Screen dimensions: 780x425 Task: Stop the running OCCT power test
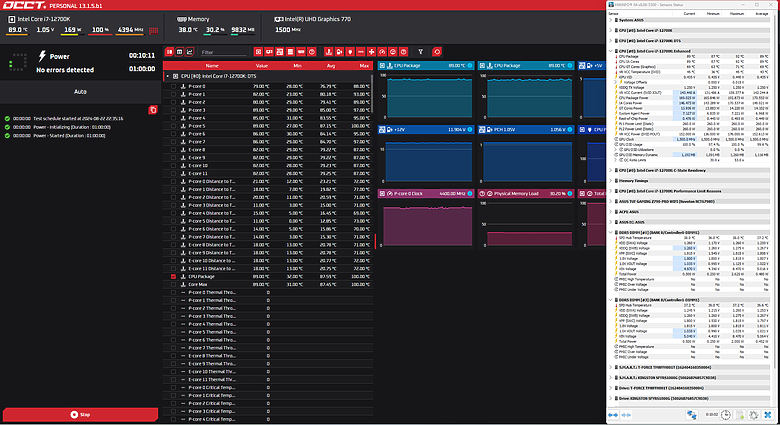80,415
